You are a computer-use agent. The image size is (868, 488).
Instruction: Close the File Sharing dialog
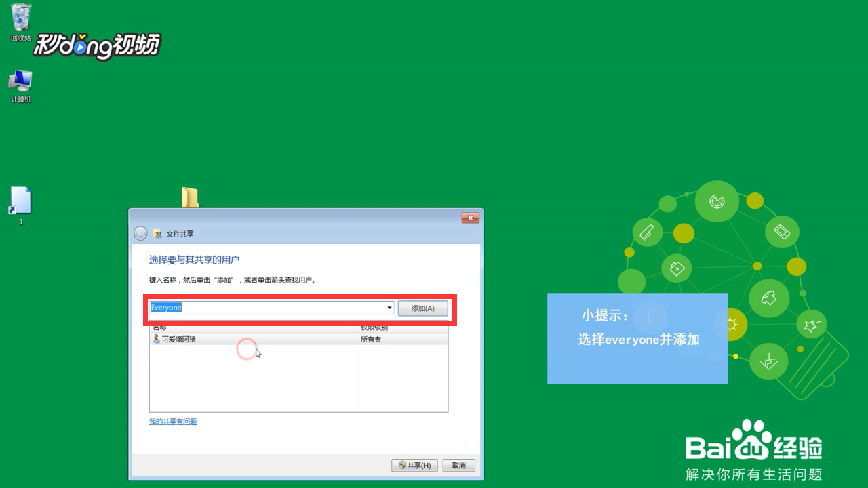click(471, 218)
